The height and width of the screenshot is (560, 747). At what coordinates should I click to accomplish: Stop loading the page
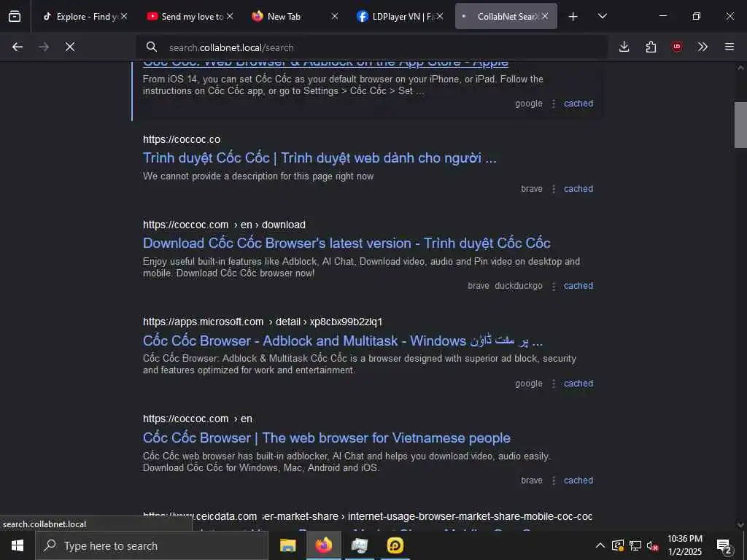[x=70, y=47]
